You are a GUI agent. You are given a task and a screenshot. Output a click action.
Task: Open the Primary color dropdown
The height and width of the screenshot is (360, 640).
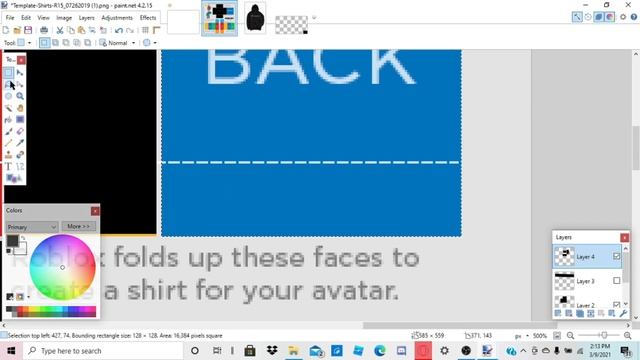pyautogui.click(x=31, y=227)
